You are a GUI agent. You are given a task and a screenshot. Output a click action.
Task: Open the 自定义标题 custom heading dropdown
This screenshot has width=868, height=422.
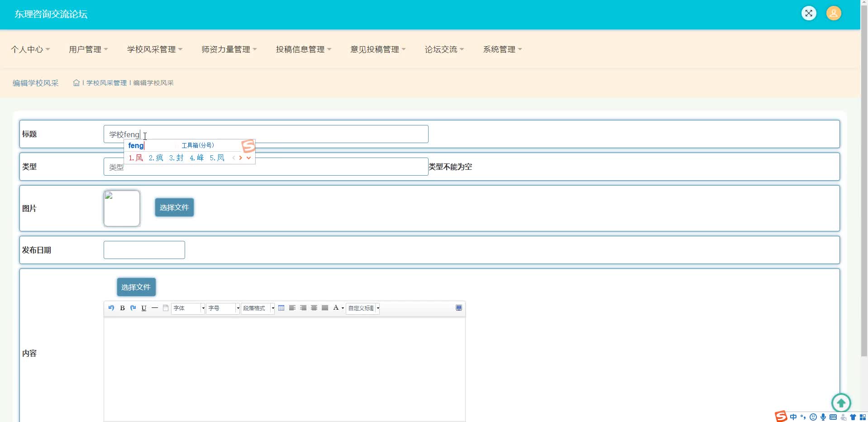pyautogui.click(x=363, y=308)
